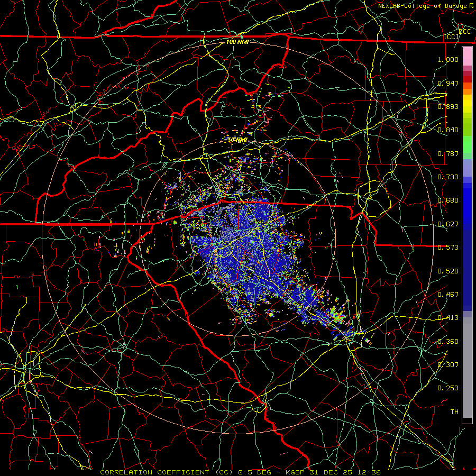The height and width of the screenshot is (476, 476).
Task: Pick the red segment of color bar
Action: click(x=467, y=79)
